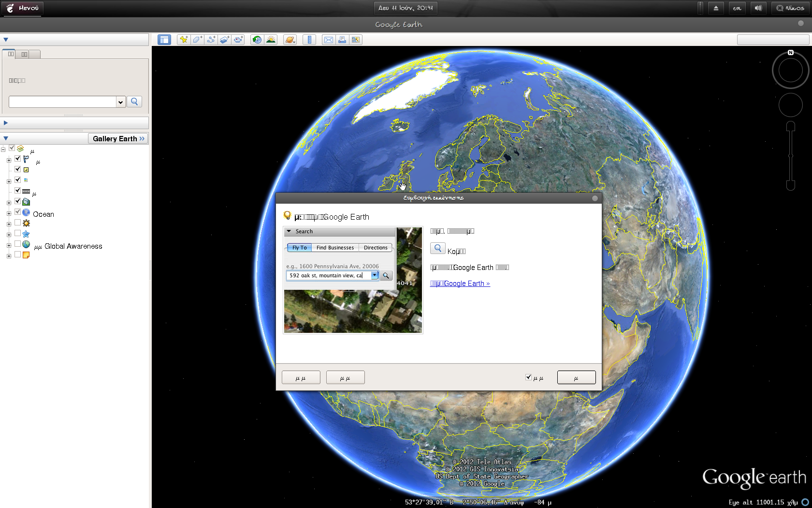Toggle the 3D buildings layer checkbox
812x508 pixels.
(17, 201)
